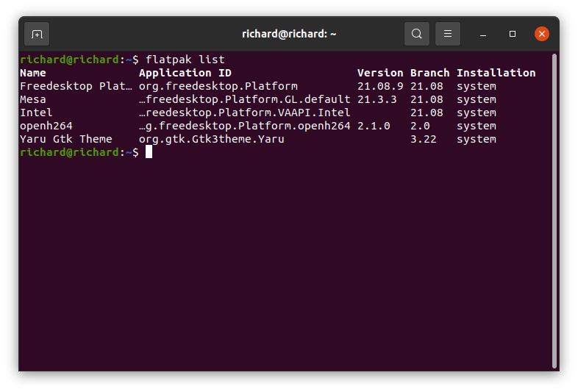
Task: Select …g.freedesktop.Platform.openh264 ID
Action: coord(245,126)
